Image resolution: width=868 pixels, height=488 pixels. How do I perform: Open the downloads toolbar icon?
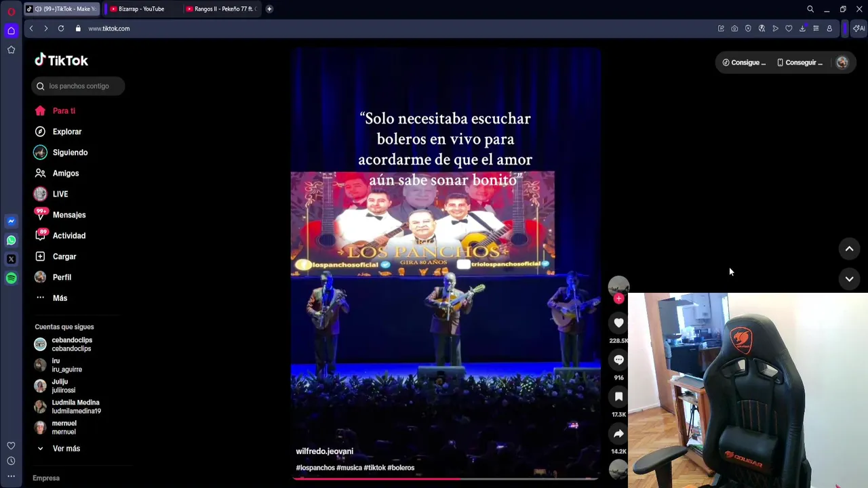click(x=802, y=28)
